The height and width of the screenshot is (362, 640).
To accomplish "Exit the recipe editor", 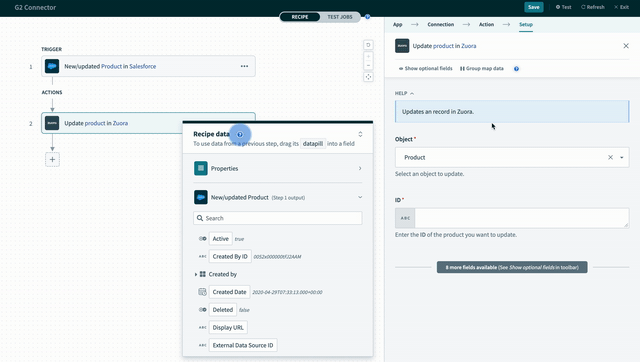I will (x=621, y=7).
